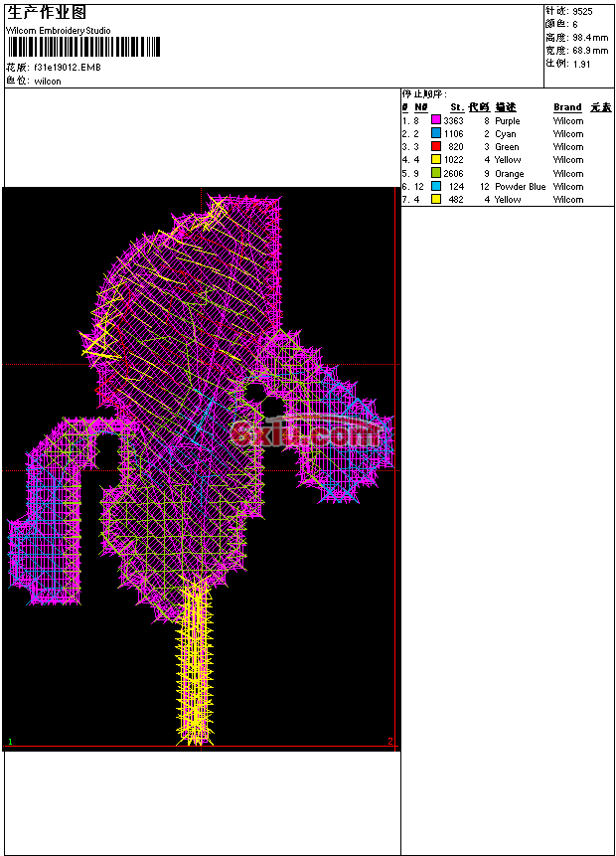This screenshot has width=616, height=856.
Task: Click the 代码 code column header
Action: coord(479,107)
